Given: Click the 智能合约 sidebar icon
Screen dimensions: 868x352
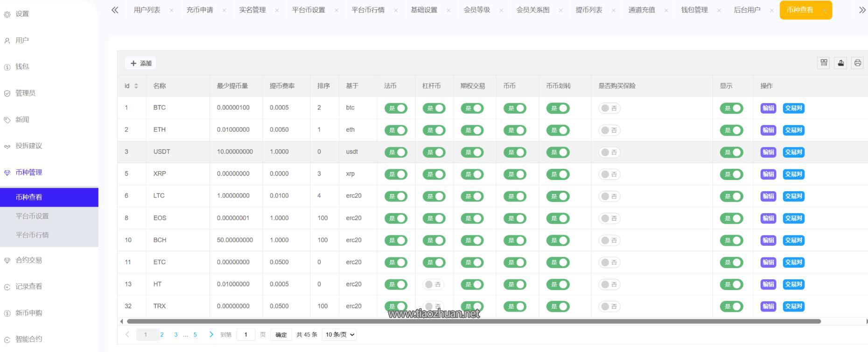Looking at the screenshot, I should [7, 339].
